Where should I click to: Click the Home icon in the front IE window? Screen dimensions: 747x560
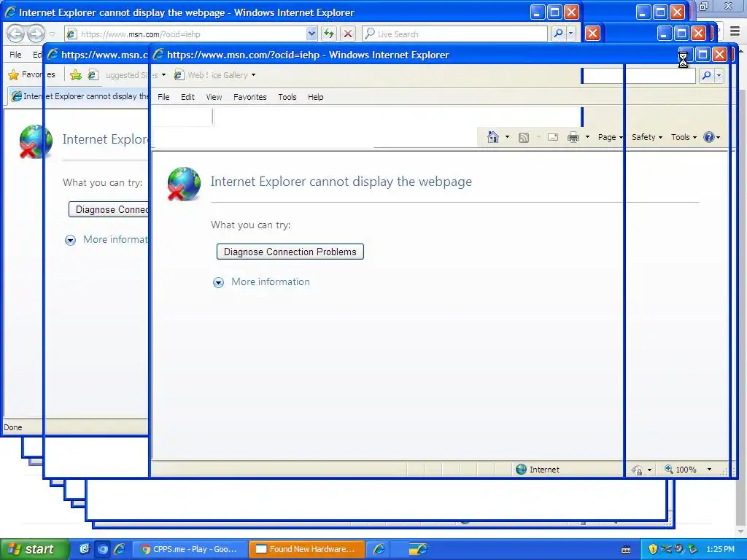[x=493, y=137]
